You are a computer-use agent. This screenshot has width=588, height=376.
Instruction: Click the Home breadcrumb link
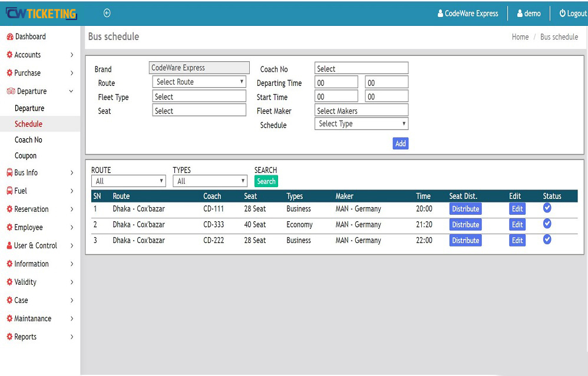click(520, 36)
